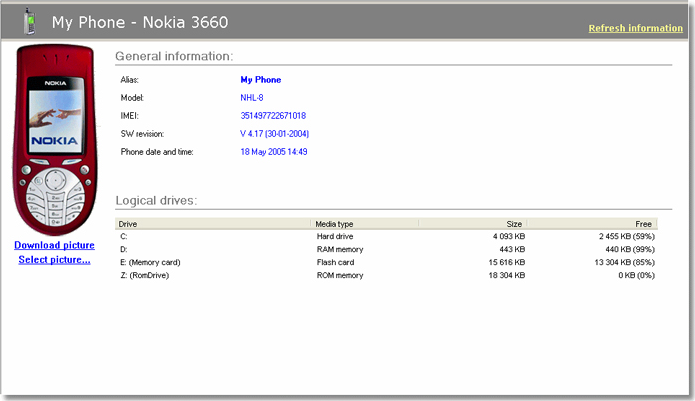
Task: Click Refresh information in the header
Action: [x=635, y=28]
